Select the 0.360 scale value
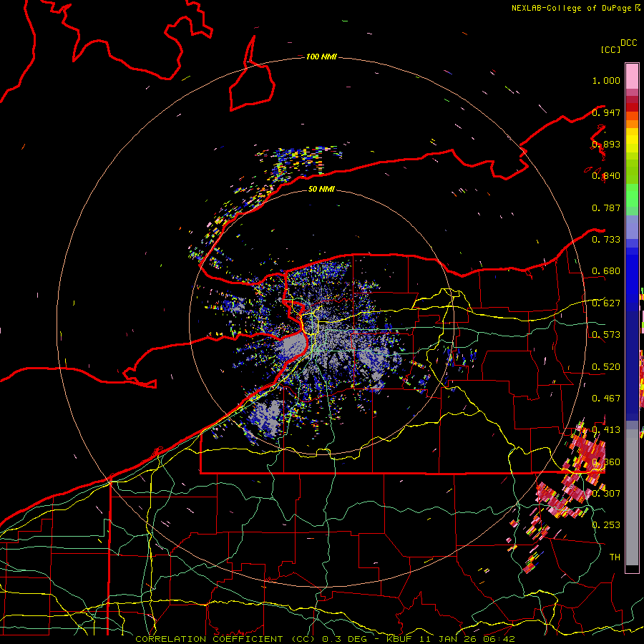The width and height of the screenshot is (644, 644). pos(606,462)
